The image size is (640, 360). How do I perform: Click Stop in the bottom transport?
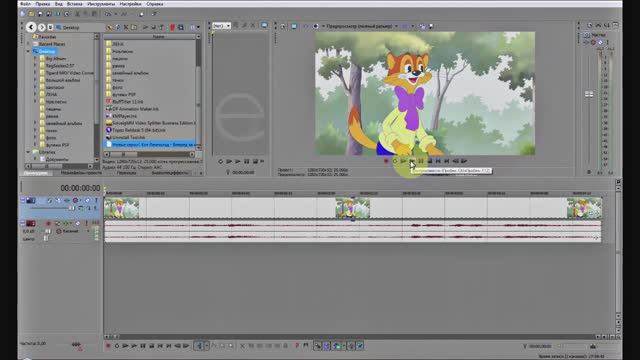click(x=151, y=346)
